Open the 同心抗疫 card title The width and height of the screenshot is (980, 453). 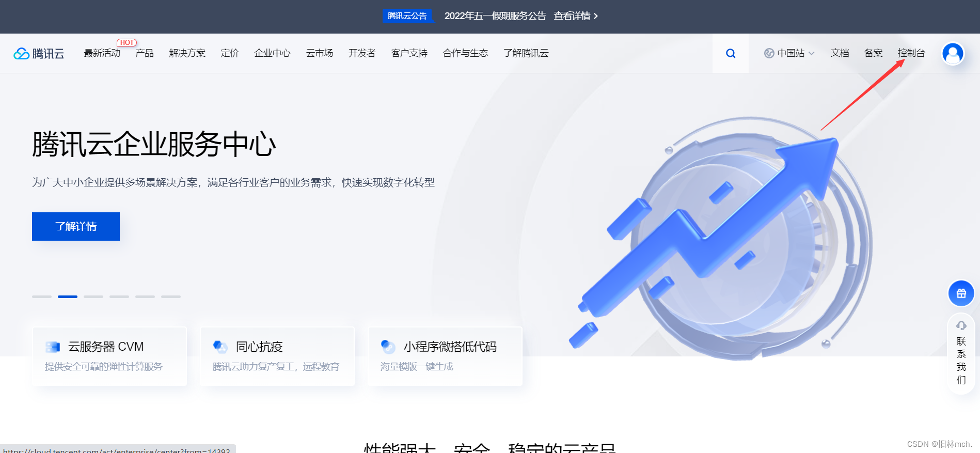coord(259,347)
